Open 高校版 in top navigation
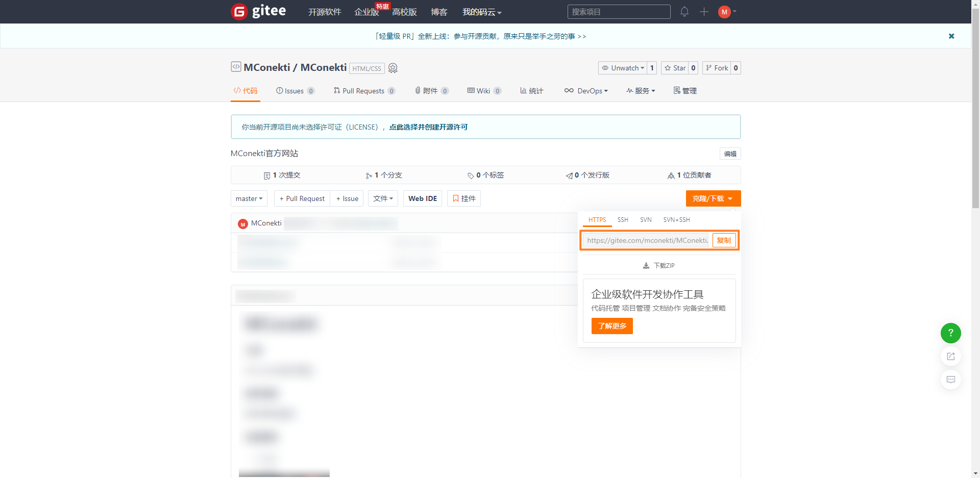This screenshot has height=478, width=980. pyautogui.click(x=404, y=12)
